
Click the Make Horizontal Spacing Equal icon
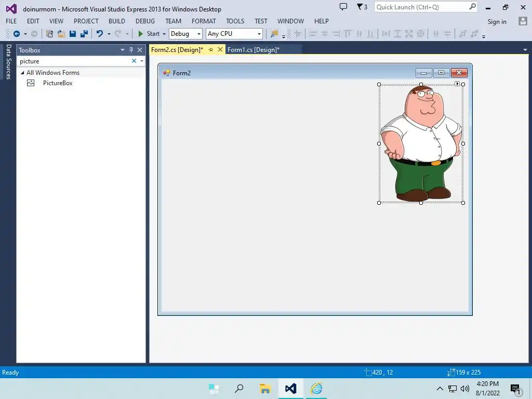[436, 34]
